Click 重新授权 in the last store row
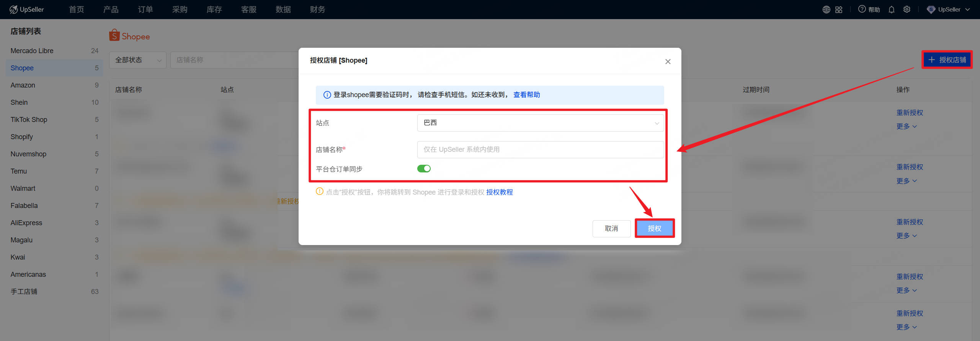Viewport: 980px width, 341px height. [x=910, y=313]
